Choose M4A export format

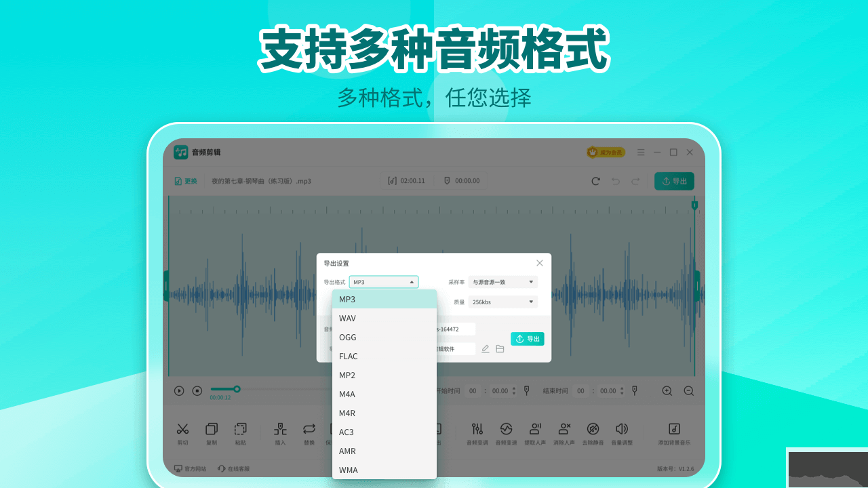pos(384,394)
